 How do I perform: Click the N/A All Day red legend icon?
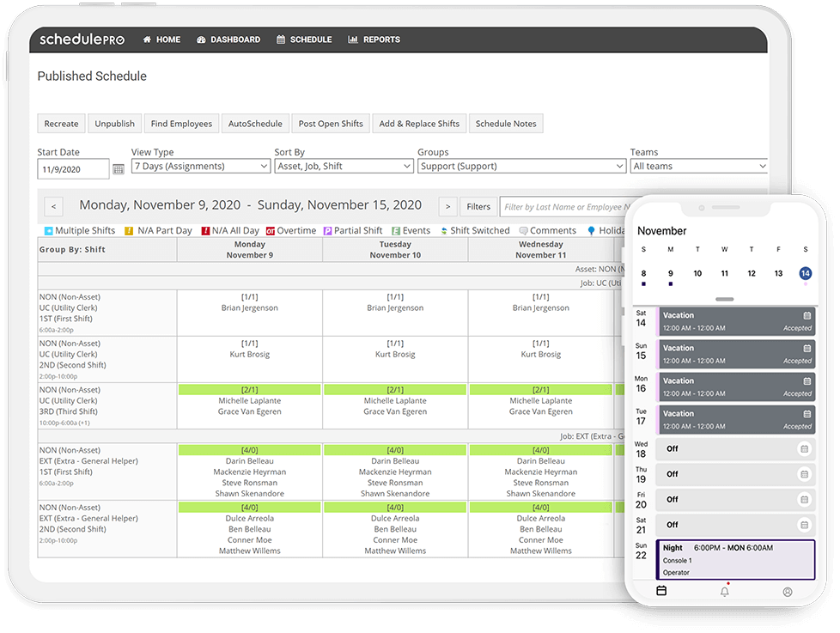205,231
